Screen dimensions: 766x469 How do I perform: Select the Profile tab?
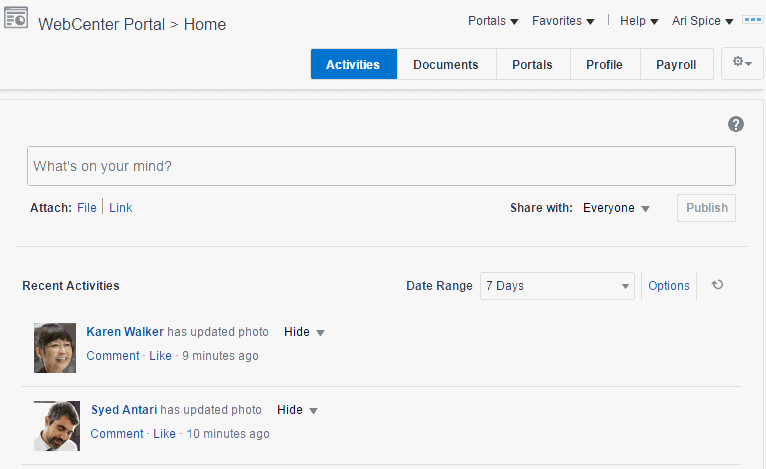[604, 64]
